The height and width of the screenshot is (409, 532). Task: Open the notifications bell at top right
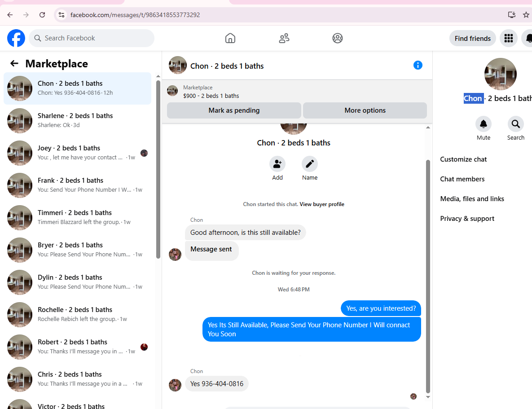[528, 38]
